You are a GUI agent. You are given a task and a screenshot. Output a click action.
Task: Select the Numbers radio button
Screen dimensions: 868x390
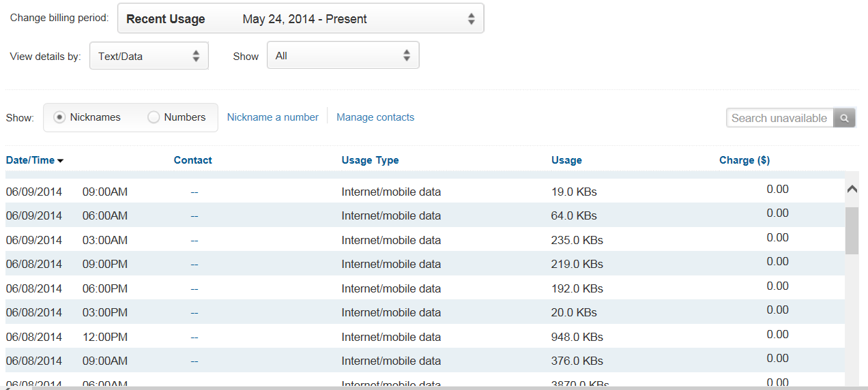pyautogui.click(x=154, y=117)
